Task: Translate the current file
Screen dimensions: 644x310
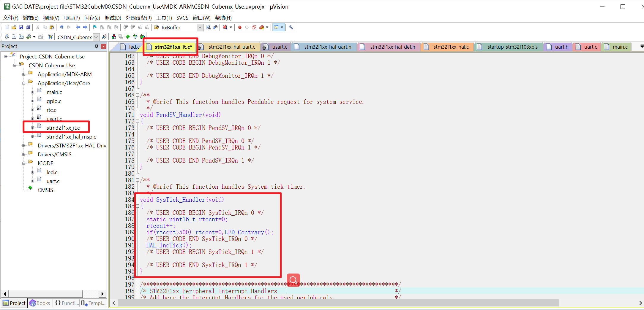Action: 7,37
